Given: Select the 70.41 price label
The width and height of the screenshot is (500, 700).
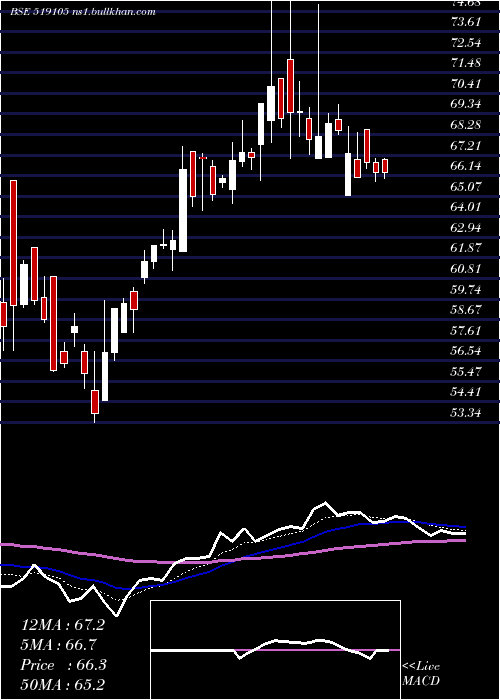Looking at the screenshot, I should [466, 83].
